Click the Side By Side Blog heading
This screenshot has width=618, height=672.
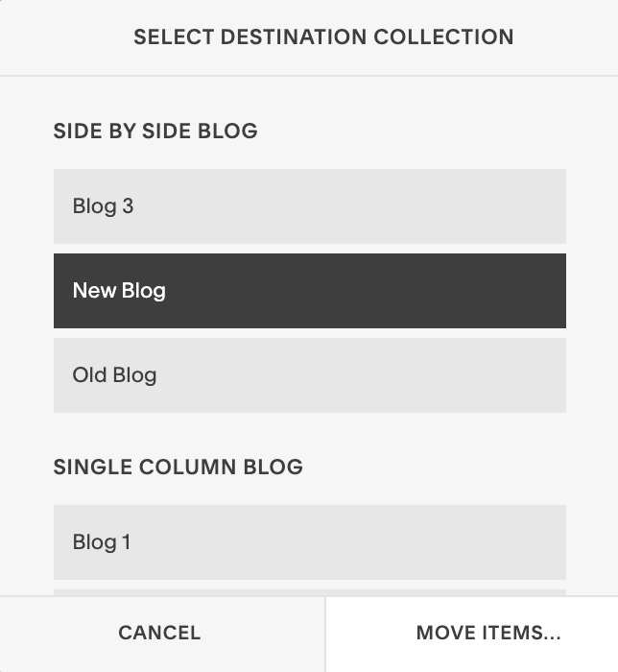155,132
